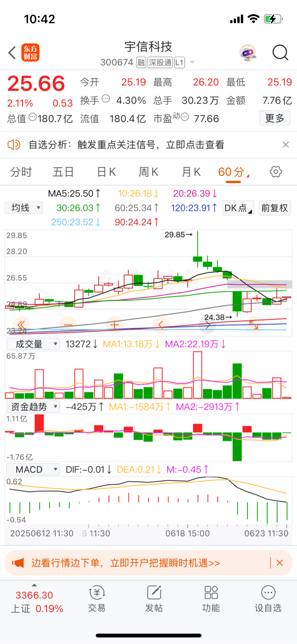Tap the speaker alert icon
Viewport: 297px width, 644px height.
tap(14, 145)
